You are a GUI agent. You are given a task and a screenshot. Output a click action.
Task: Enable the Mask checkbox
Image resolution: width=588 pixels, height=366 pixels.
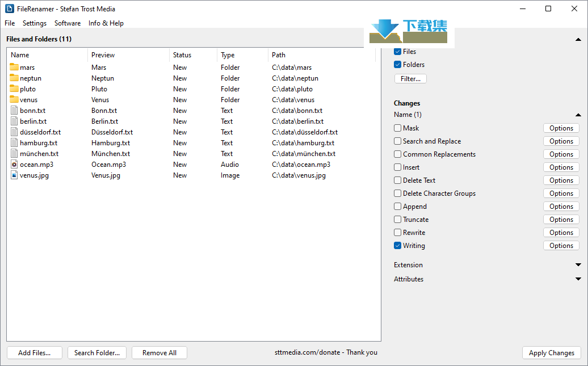coord(397,128)
